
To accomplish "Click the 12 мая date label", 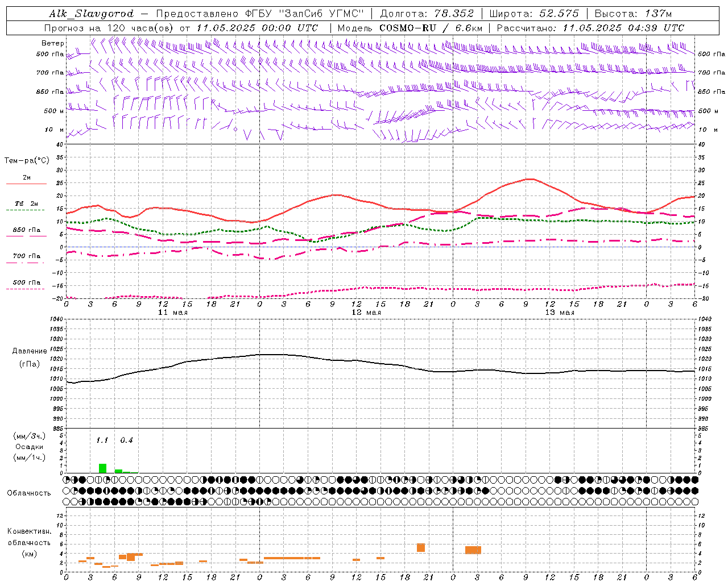I will [x=366, y=313].
